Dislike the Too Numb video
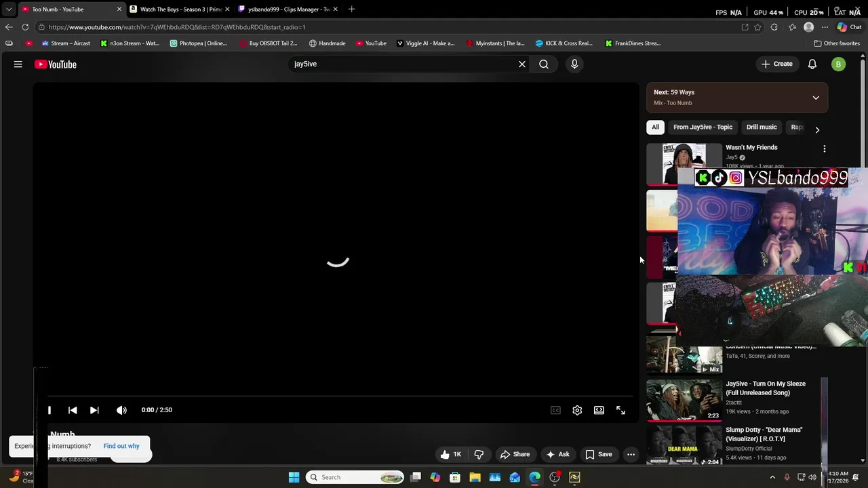868x488 pixels. pos(479,454)
